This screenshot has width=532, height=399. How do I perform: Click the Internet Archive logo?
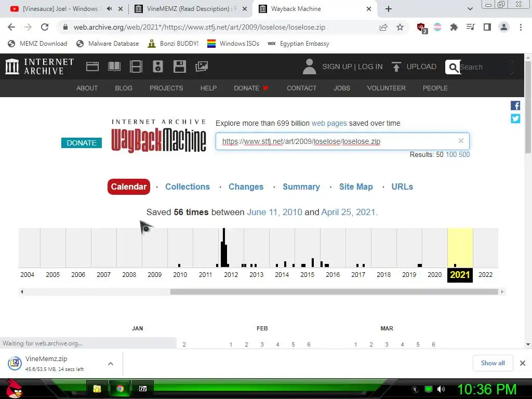tap(39, 66)
